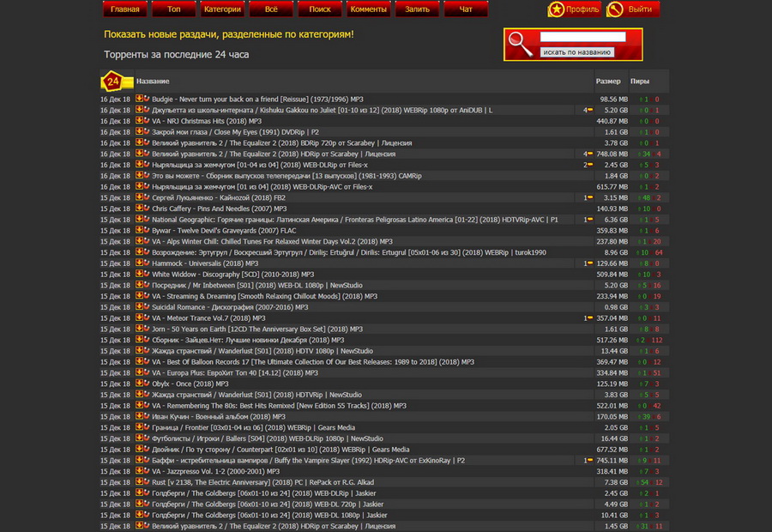Go to the Топ menu section
This screenshot has height=532, width=772.
pyautogui.click(x=173, y=9)
